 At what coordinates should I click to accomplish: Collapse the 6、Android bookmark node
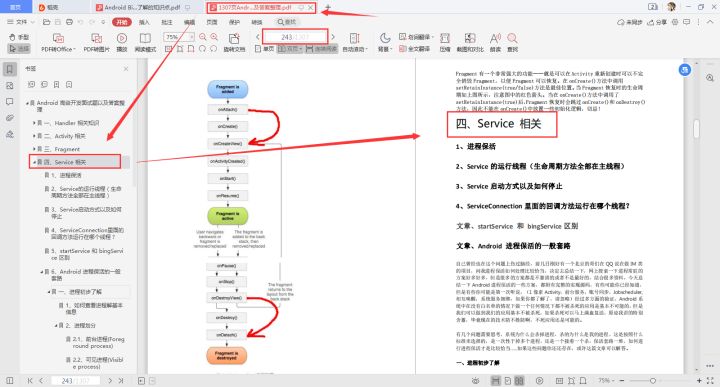(x=41, y=272)
